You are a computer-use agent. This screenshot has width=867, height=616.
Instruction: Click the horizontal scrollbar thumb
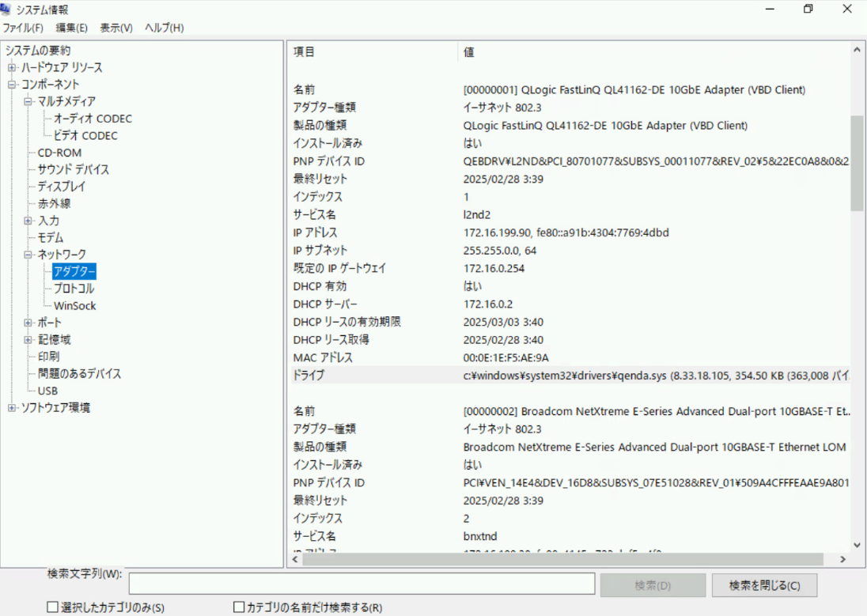click(x=563, y=560)
